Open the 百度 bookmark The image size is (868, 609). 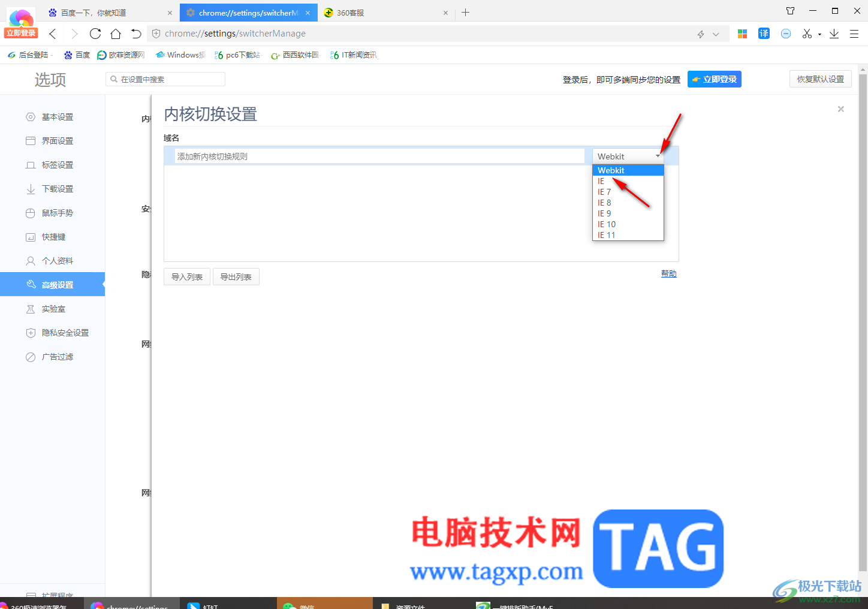(x=77, y=55)
